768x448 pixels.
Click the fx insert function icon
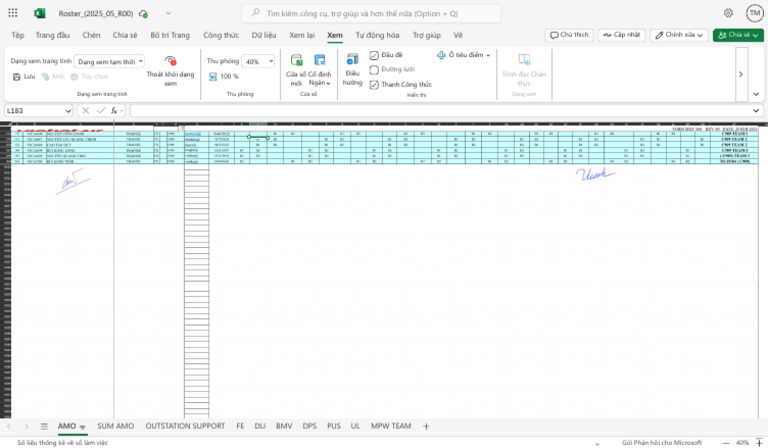coord(114,111)
